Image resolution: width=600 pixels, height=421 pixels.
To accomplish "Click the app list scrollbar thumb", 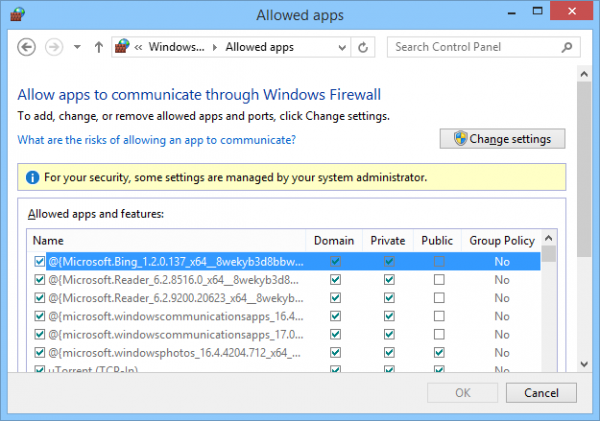I will pyautogui.click(x=549, y=254).
